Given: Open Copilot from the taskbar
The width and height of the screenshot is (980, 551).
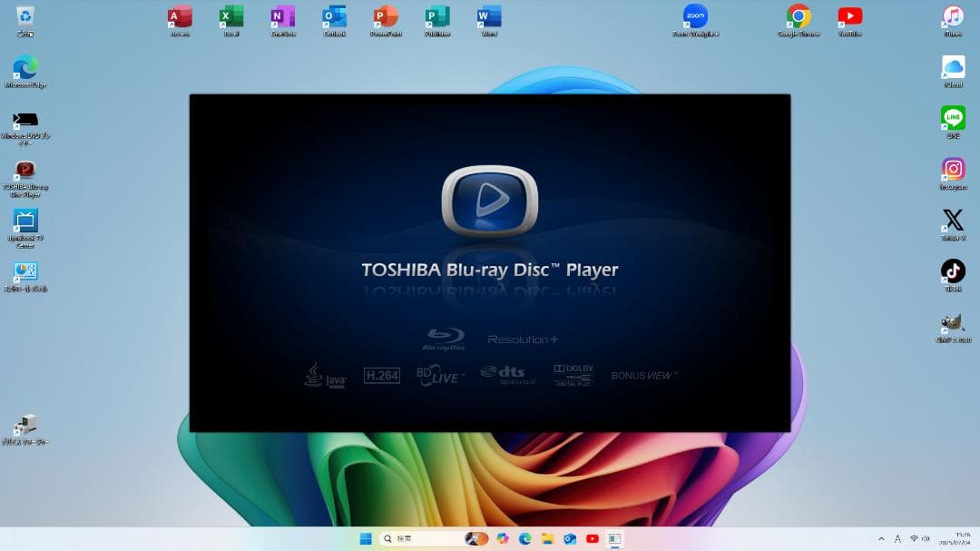Looking at the screenshot, I should pos(501,538).
